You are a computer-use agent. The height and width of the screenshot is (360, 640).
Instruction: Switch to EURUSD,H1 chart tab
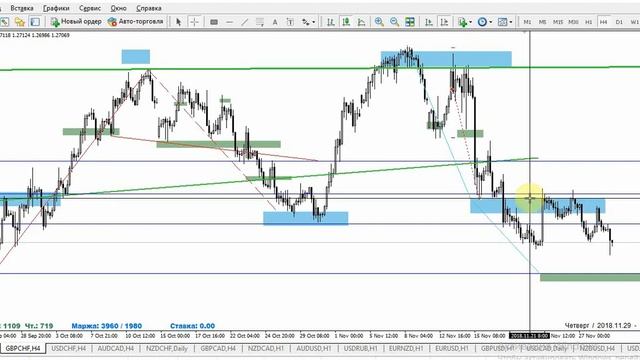pyautogui.click(x=452, y=349)
